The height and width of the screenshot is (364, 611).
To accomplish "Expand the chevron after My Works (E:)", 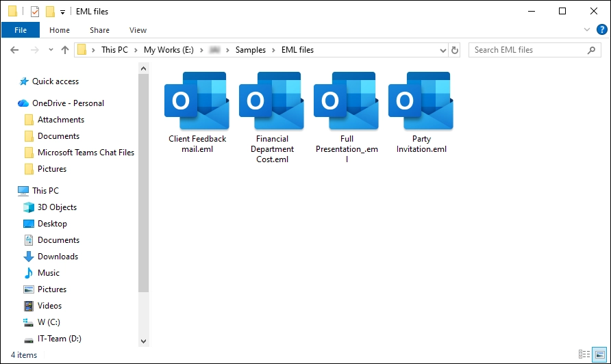I will (x=201, y=50).
